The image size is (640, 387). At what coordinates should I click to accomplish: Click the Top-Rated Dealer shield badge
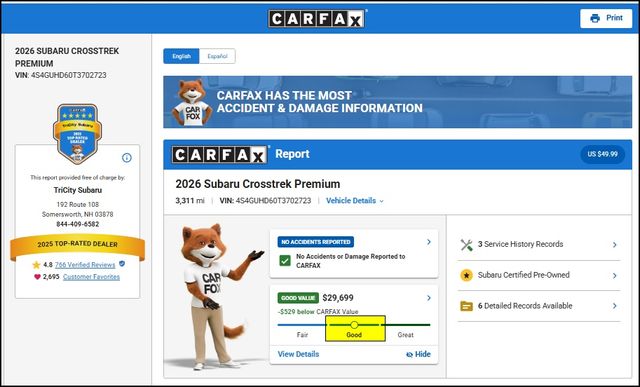(77, 134)
